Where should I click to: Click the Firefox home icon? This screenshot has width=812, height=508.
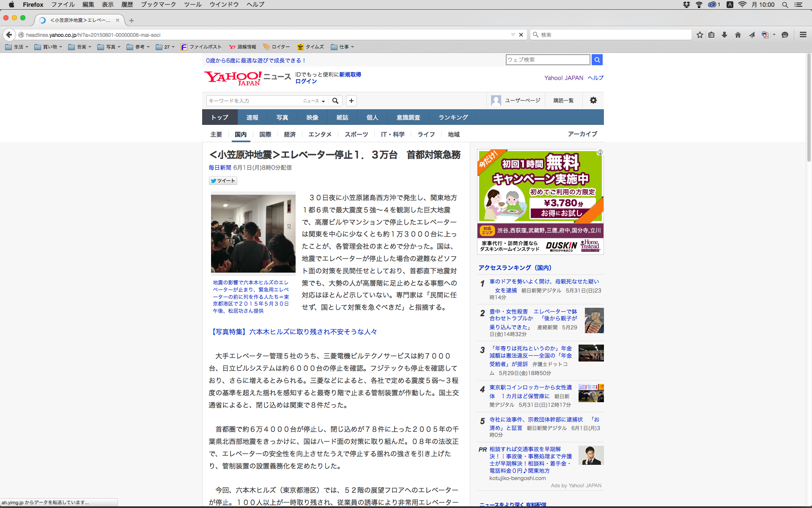pyautogui.click(x=738, y=35)
